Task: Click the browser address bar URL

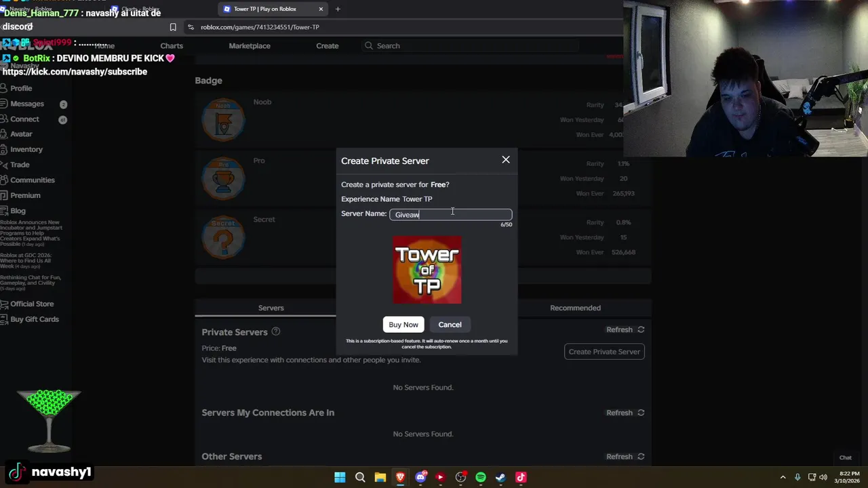Action: click(260, 27)
